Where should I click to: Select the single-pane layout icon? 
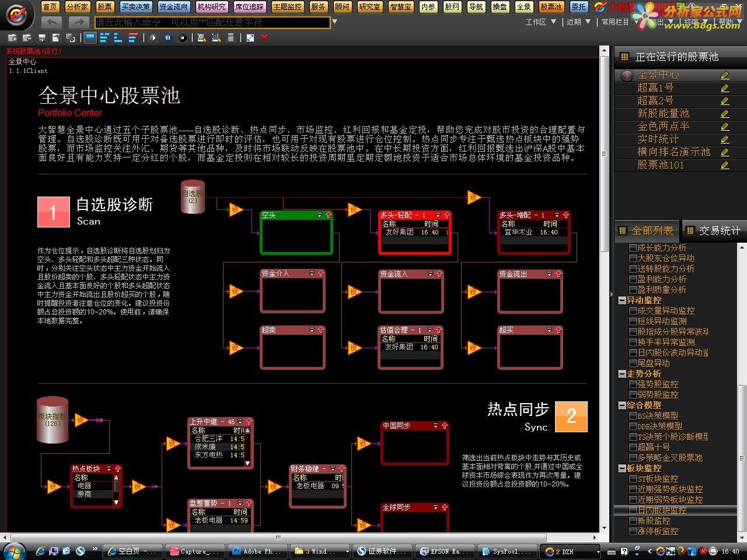tap(90, 38)
